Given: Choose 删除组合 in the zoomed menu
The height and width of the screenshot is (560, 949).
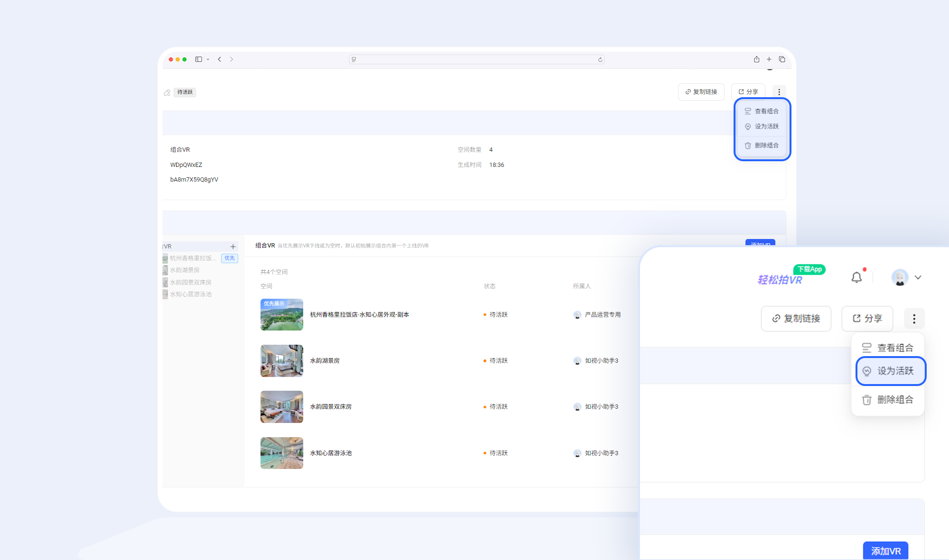Looking at the screenshot, I should click(888, 400).
